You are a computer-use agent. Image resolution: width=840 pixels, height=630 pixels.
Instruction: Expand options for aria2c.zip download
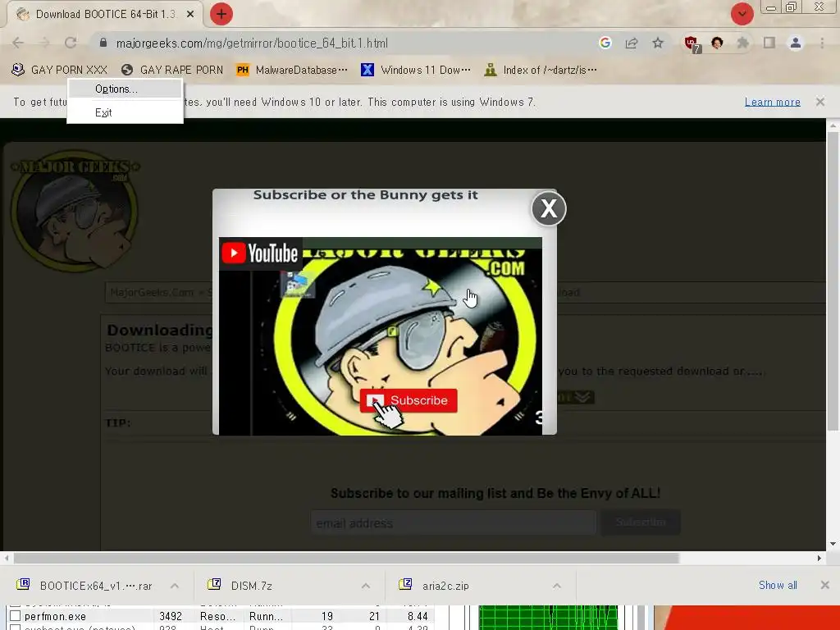click(x=557, y=586)
